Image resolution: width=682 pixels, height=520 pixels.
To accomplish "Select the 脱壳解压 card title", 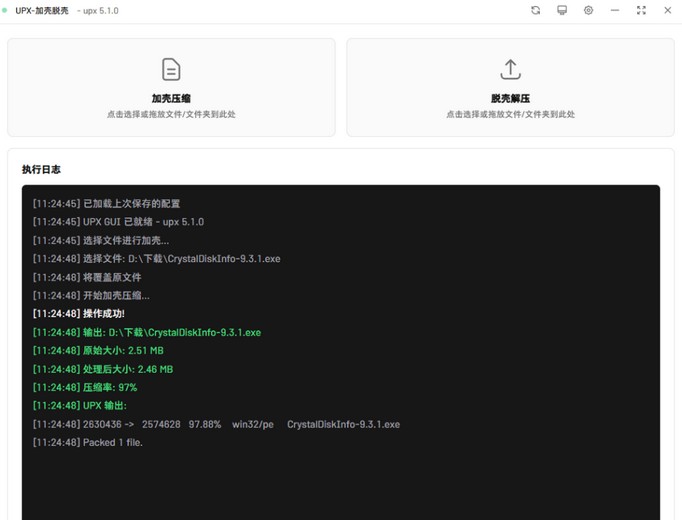I will coord(510,99).
